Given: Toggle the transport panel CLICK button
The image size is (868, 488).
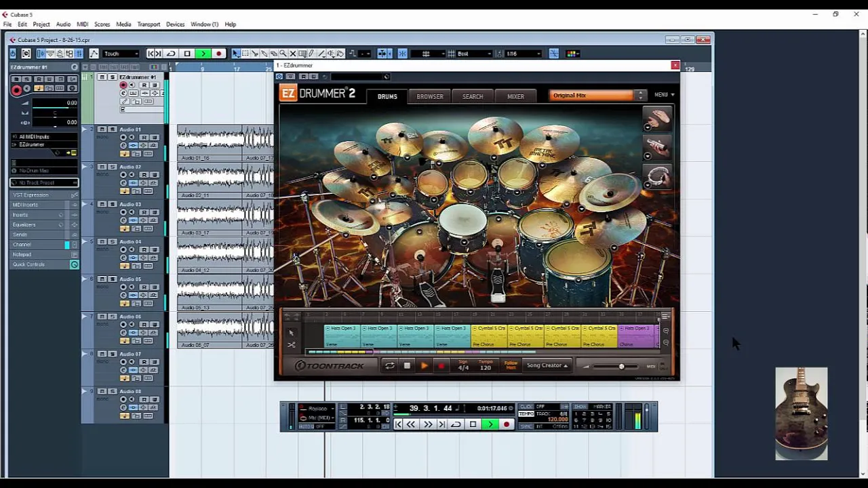Looking at the screenshot, I should point(526,407).
